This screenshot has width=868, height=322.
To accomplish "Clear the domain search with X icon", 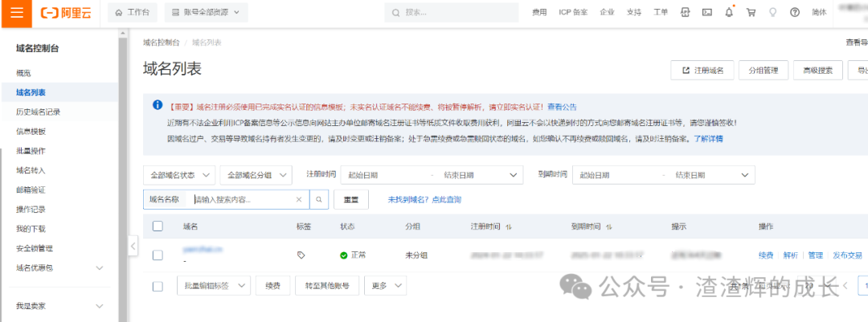I will 299,200.
